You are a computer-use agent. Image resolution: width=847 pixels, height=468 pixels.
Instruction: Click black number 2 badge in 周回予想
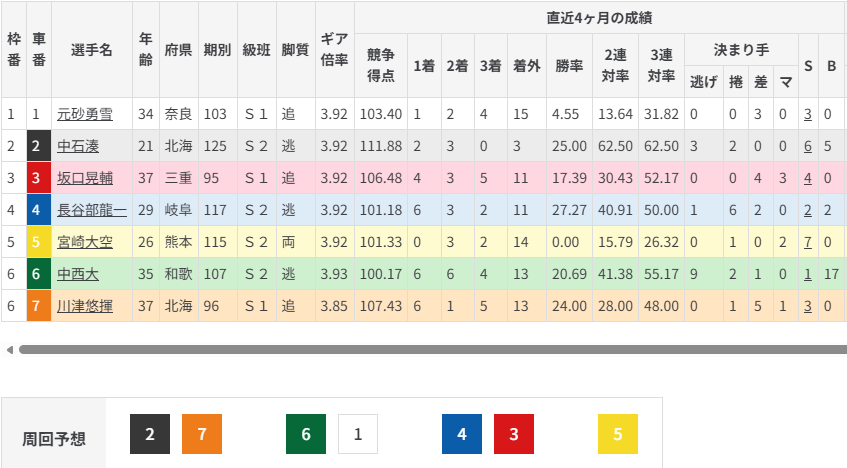(150, 434)
